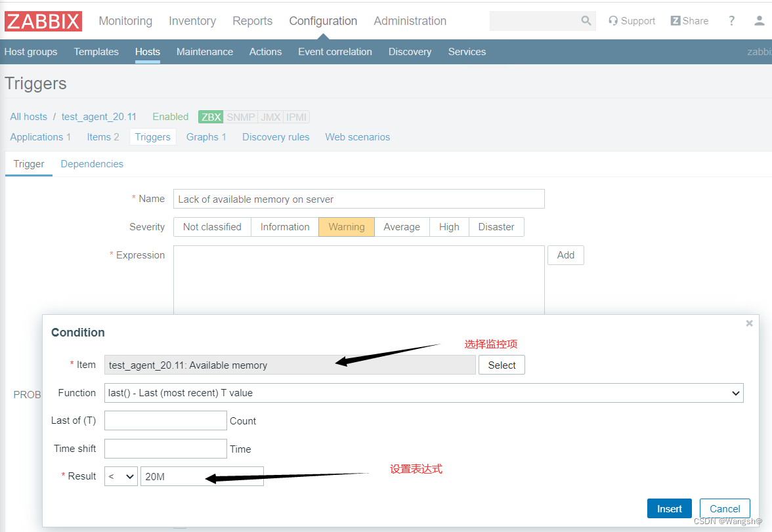
Task: Expand the Function dropdown
Action: click(x=424, y=393)
